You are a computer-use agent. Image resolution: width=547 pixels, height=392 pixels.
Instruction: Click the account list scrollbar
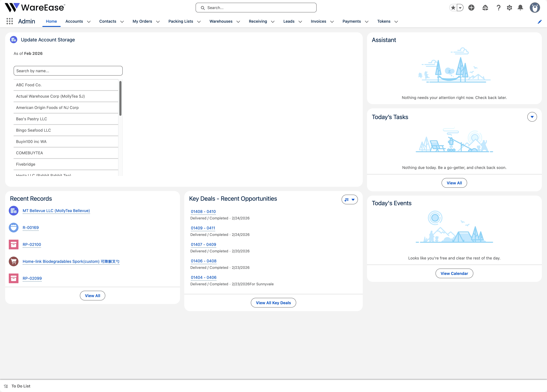[120, 98]
